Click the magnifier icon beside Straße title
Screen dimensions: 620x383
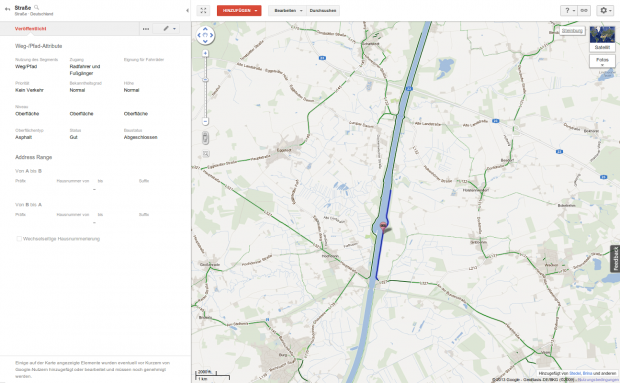pos(36,7)
